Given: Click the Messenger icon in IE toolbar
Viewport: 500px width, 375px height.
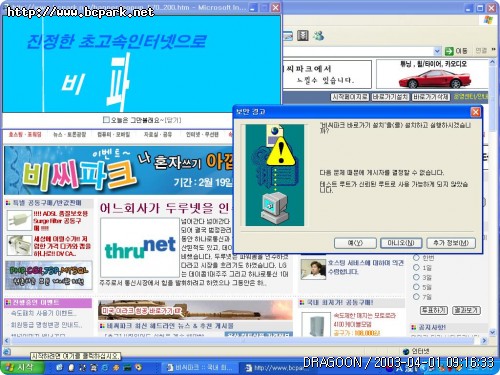Looking at the screenshot, I should 319,35.
